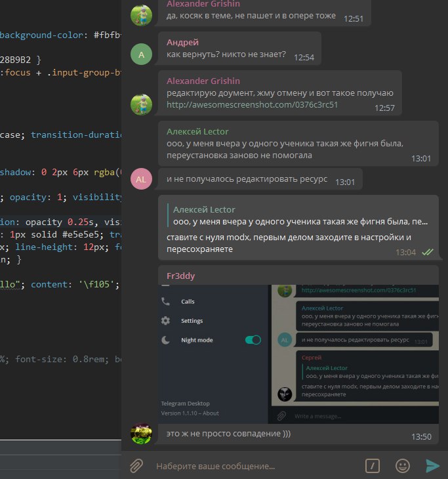Open the bot commands slash icon
This screenshot has height=479, width=448.
(373, 466)
